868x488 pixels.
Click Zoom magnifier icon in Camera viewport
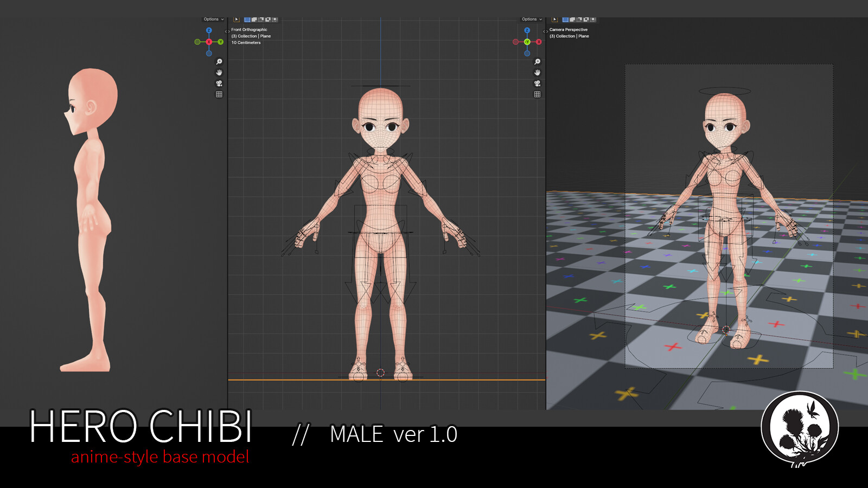tap(538, 62)
